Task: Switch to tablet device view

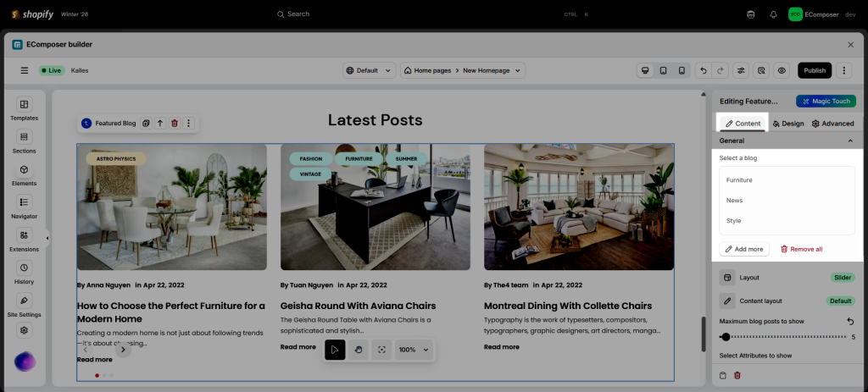Action: (663, 71)
